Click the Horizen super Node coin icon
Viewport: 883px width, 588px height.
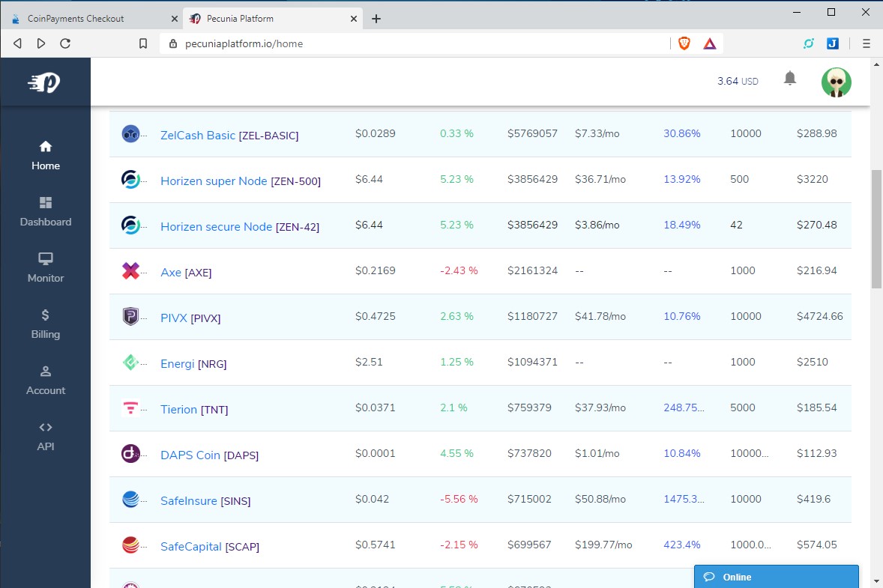tap(130, 180)
